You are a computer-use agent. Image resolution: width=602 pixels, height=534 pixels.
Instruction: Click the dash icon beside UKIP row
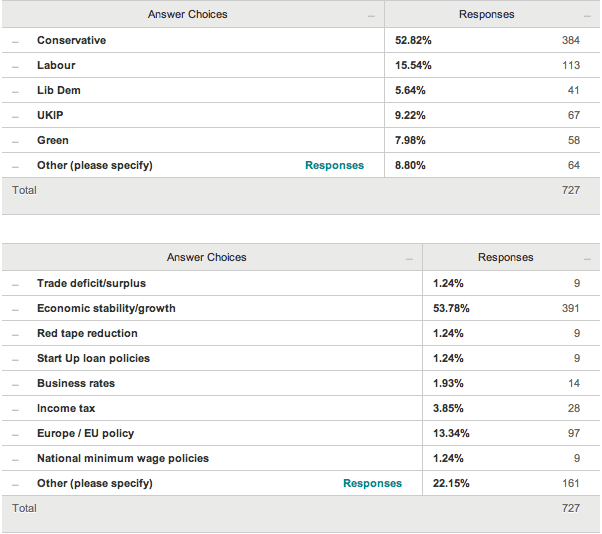16,116
